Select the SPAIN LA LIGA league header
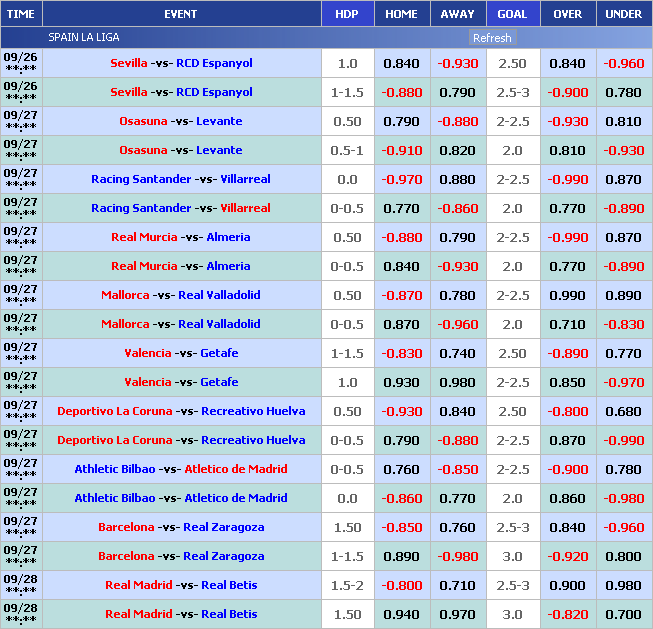Screen dimensions: 653x629 (84, 37)
